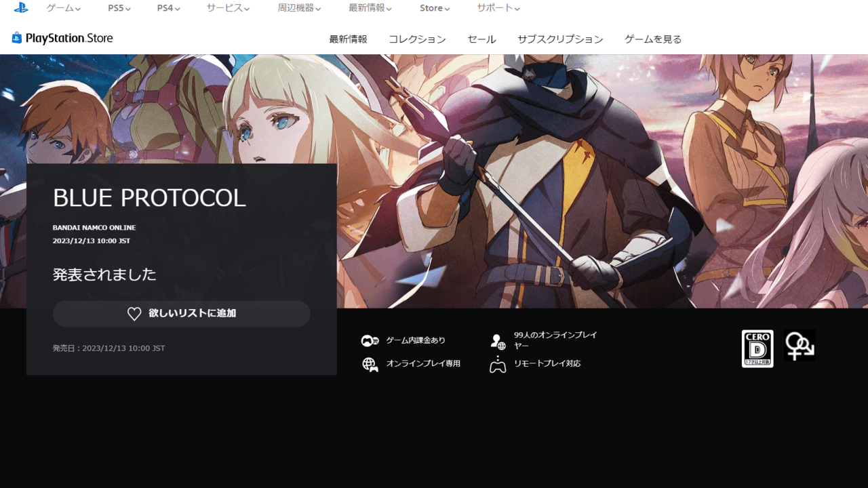Open the ゲームを見る tab

[x=653, y=39]
